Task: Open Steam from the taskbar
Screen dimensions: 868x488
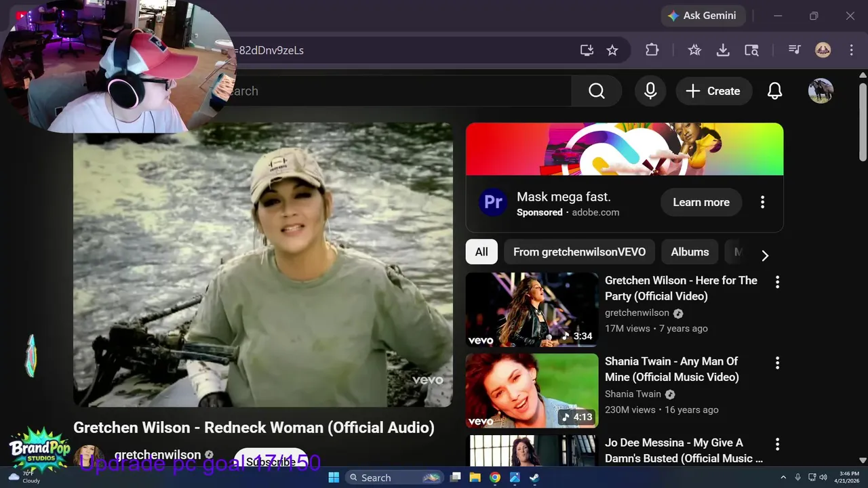Action: 534,478
